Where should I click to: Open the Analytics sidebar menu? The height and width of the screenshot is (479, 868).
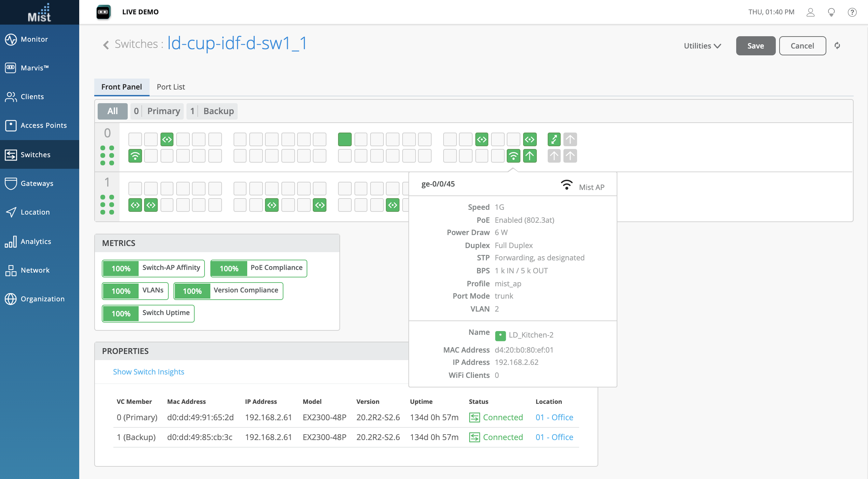coord(36,241)
